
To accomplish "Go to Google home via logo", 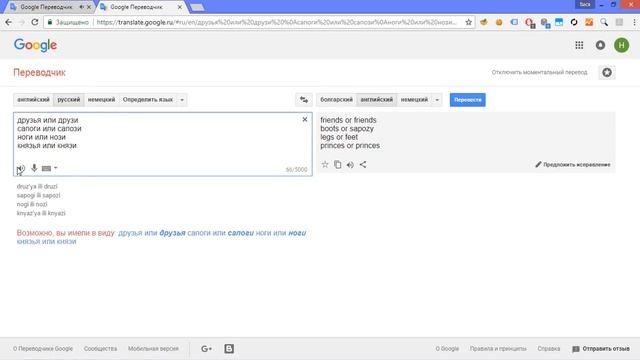I will [x=36, y=45].
